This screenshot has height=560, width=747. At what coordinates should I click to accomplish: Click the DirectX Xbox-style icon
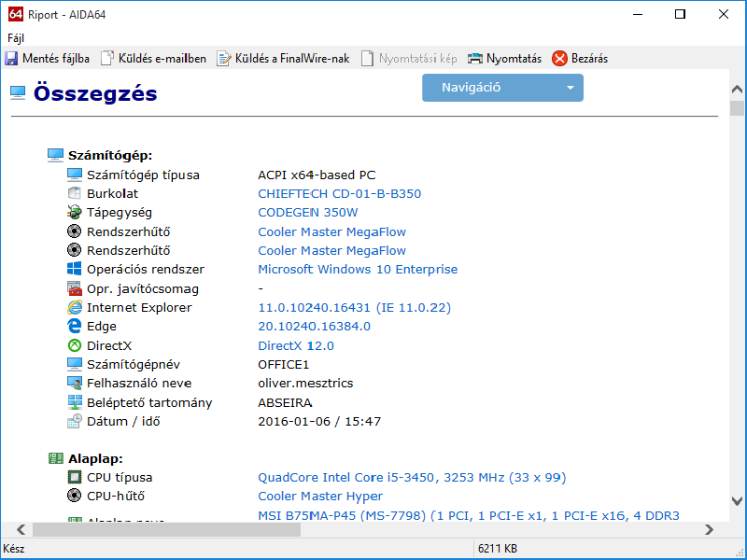tap(75, 345)
